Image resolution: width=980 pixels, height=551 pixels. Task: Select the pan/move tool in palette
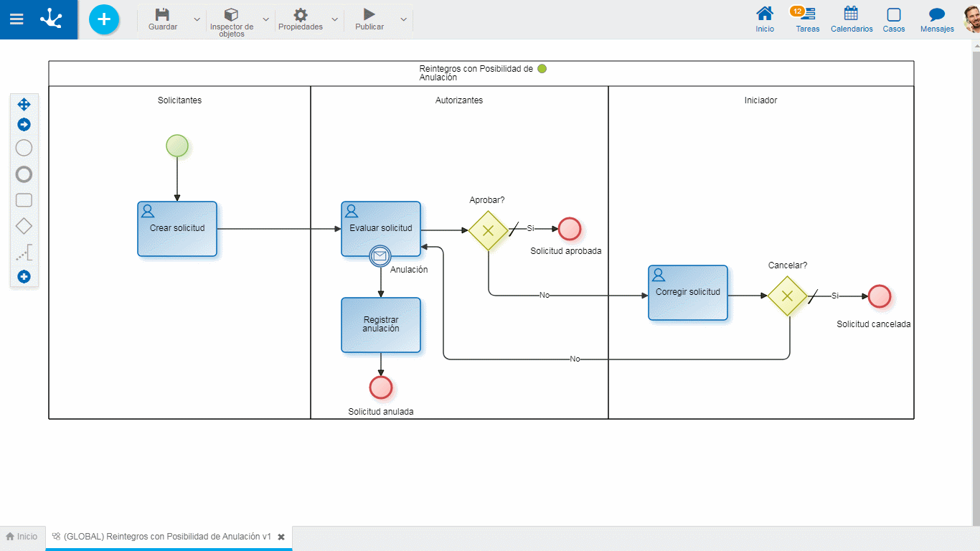click(x=24, y=104)
